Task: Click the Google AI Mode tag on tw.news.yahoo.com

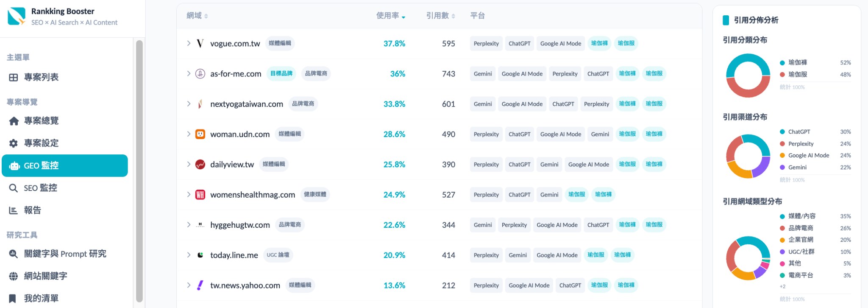Action: [529, 286]
